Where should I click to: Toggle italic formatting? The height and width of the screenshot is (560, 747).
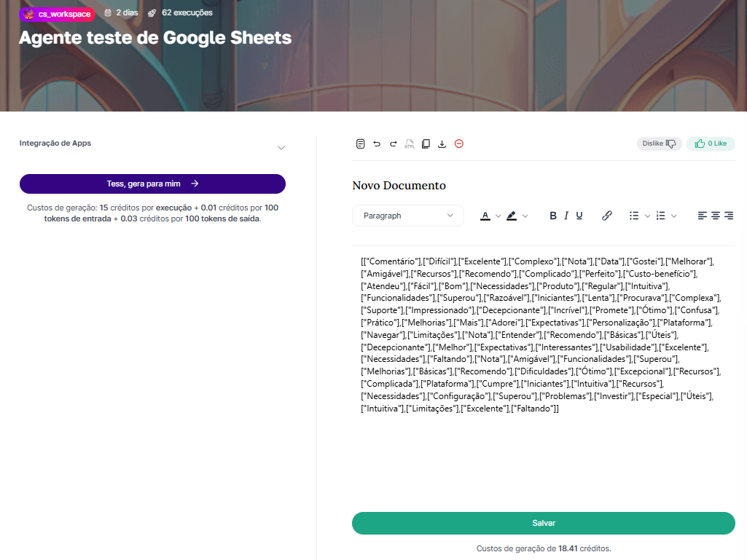(566, 216)
